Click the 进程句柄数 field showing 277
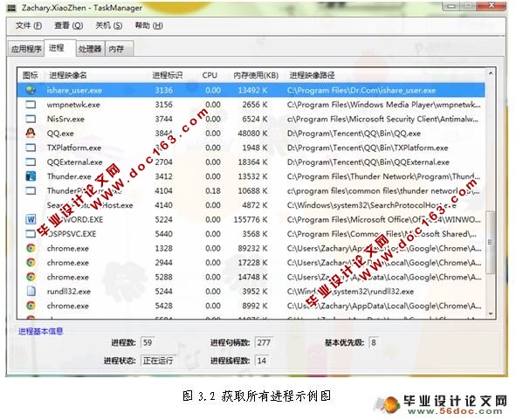The height and width of the screenshot is (420, 516). (264, 342)
